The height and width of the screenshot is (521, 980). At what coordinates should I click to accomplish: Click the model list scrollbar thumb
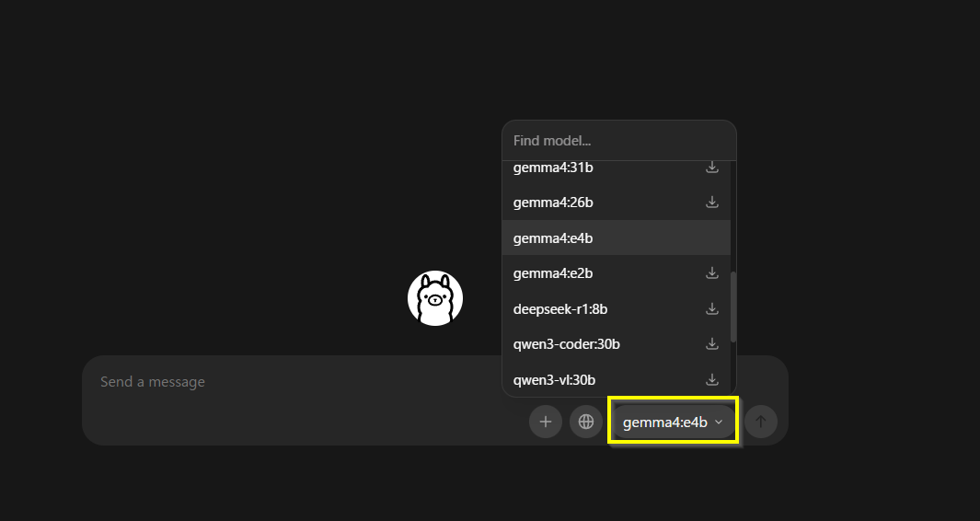pos(733,307)
